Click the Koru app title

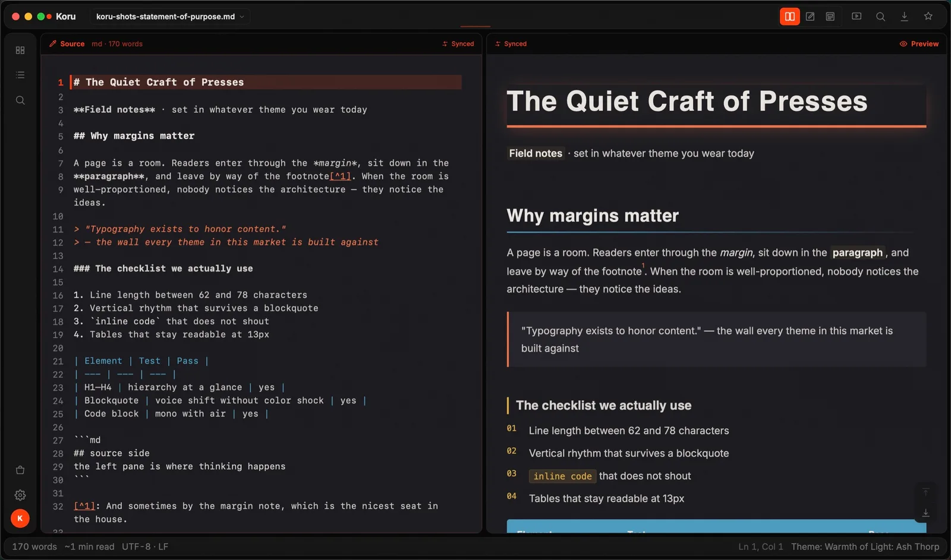tap(65, 17)
